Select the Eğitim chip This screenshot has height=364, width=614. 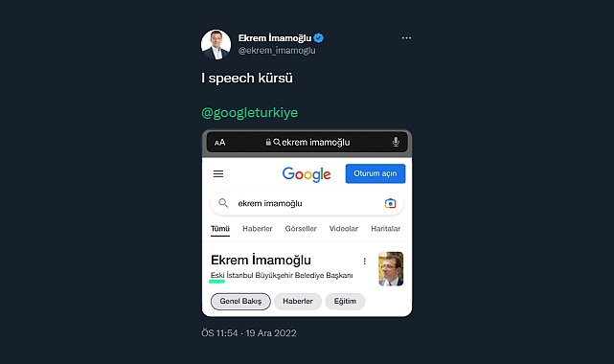coord(345,302)
